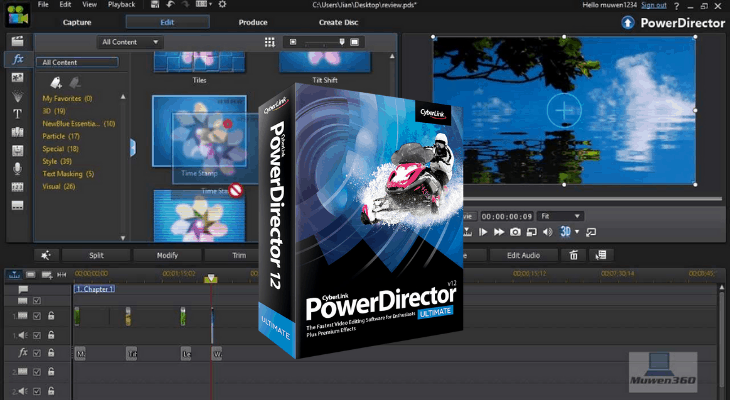Toggle the chapter track checkbox
The width and height of the screenshot is (730, 400).
click(37, 301)
